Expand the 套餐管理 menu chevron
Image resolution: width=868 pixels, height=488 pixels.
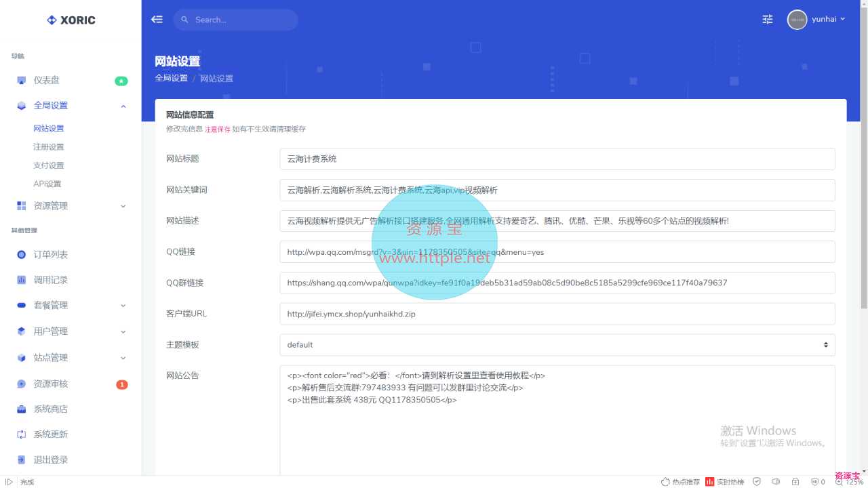[123, 306]
